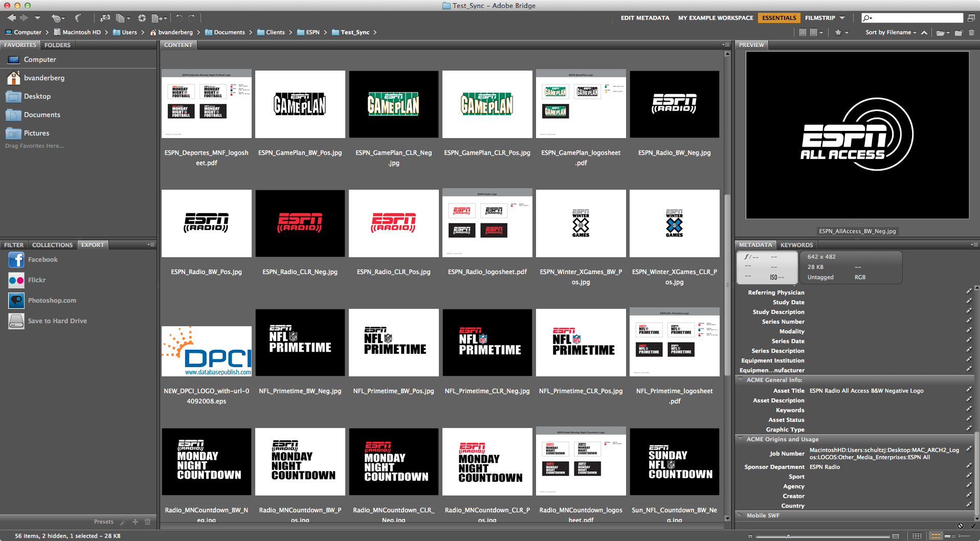Expand the Mobile SWF section
The image size is (980, 541).
point(740,515)
